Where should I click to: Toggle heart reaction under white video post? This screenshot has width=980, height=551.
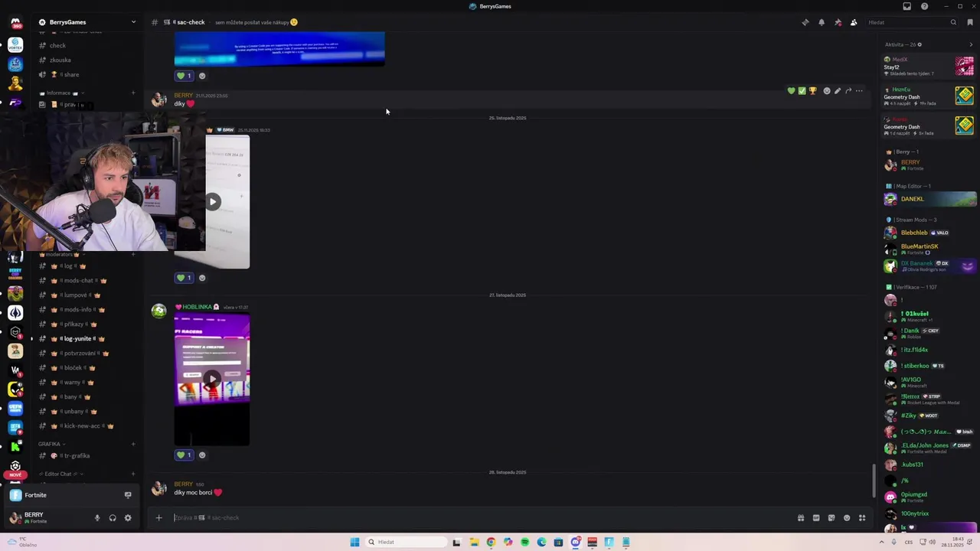click(x=184, y=278)
